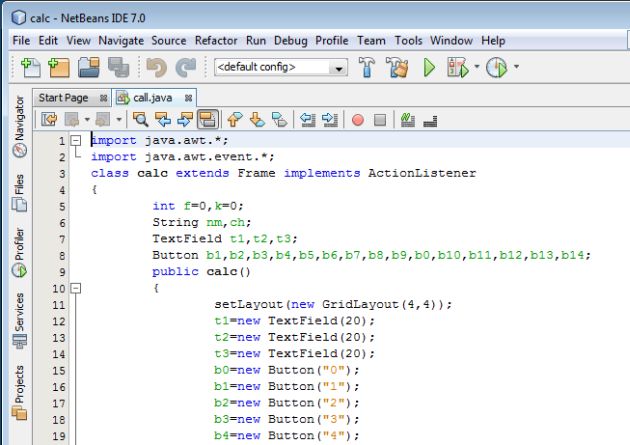The height and width of the screenshot is (445, 630).
Task: Click the Open Project folder icon
Action: [89, 67]
